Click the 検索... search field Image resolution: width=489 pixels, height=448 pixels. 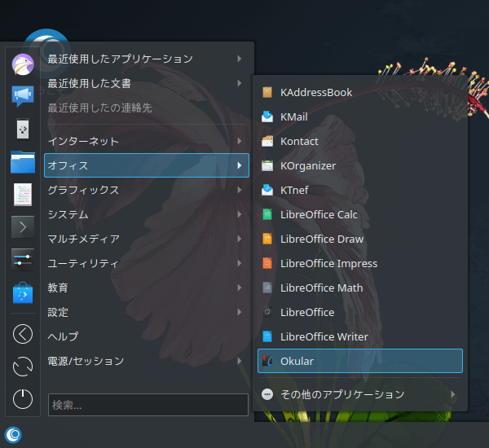click(x=148, y=405)
